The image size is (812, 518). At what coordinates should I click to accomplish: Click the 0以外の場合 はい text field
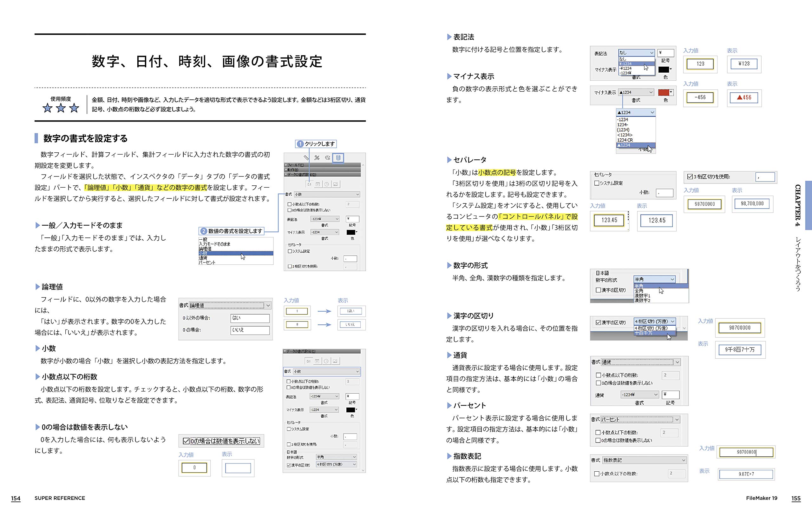pos(250,318)
